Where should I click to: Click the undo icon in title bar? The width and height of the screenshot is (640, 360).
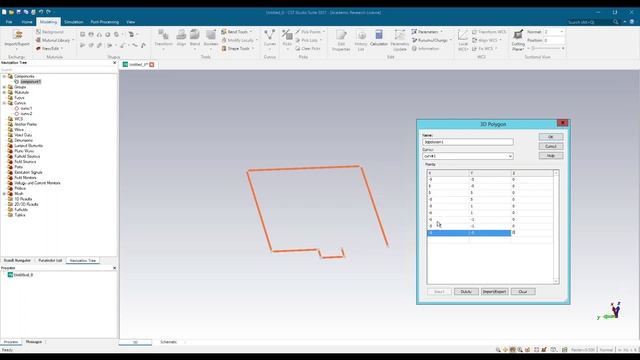click(41, 12)
